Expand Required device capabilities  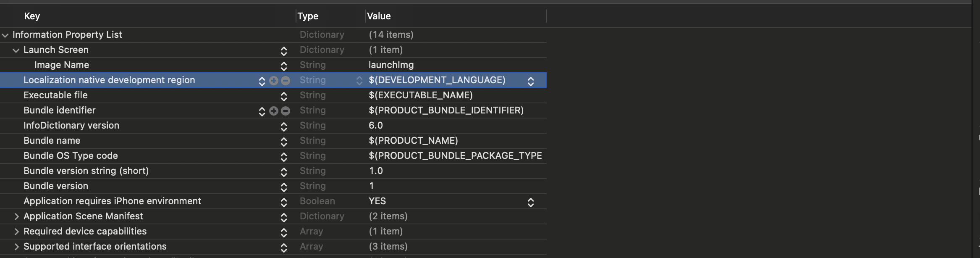coord(16,232)
